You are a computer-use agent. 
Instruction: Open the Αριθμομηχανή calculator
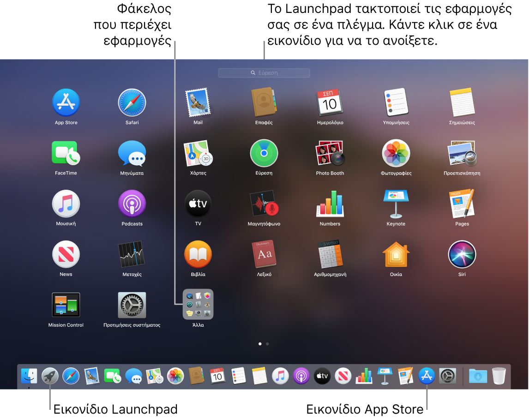click(x=330, y=254)
